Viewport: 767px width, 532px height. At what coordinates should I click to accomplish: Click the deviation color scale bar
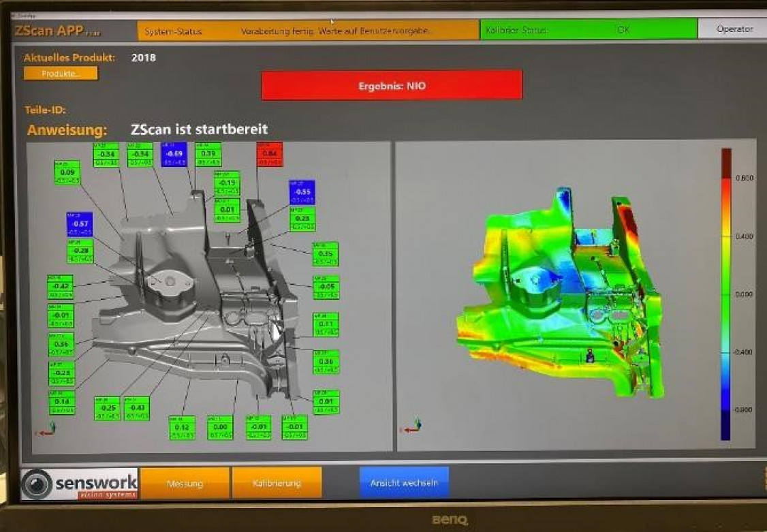click(x=725, y=293)
